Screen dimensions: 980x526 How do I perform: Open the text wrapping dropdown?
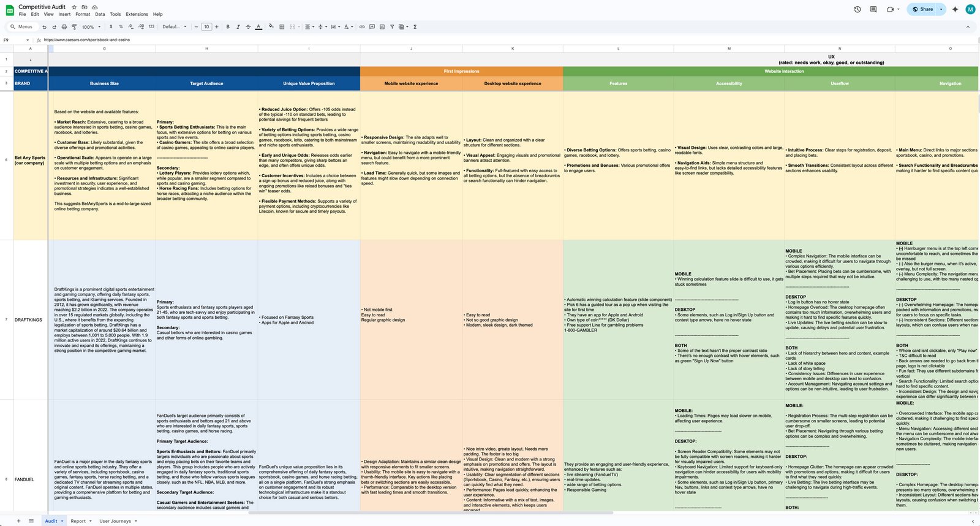(335, 27)
